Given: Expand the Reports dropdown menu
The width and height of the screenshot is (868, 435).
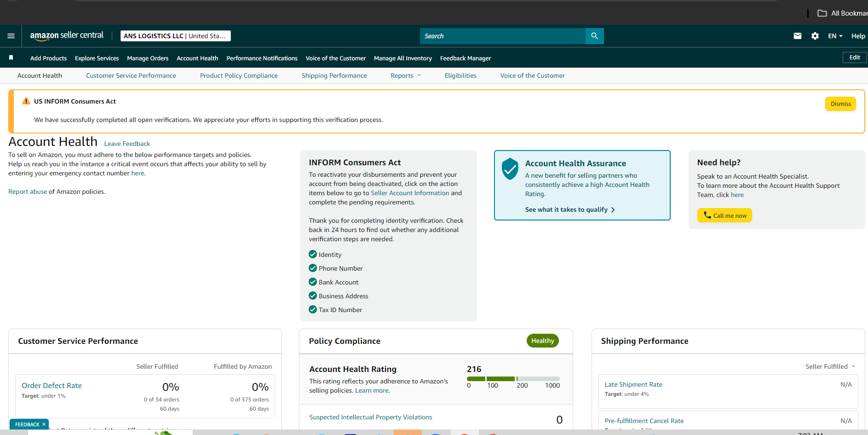Looking at the screenshot, I should pyautogui.click(x=406, y=75).
